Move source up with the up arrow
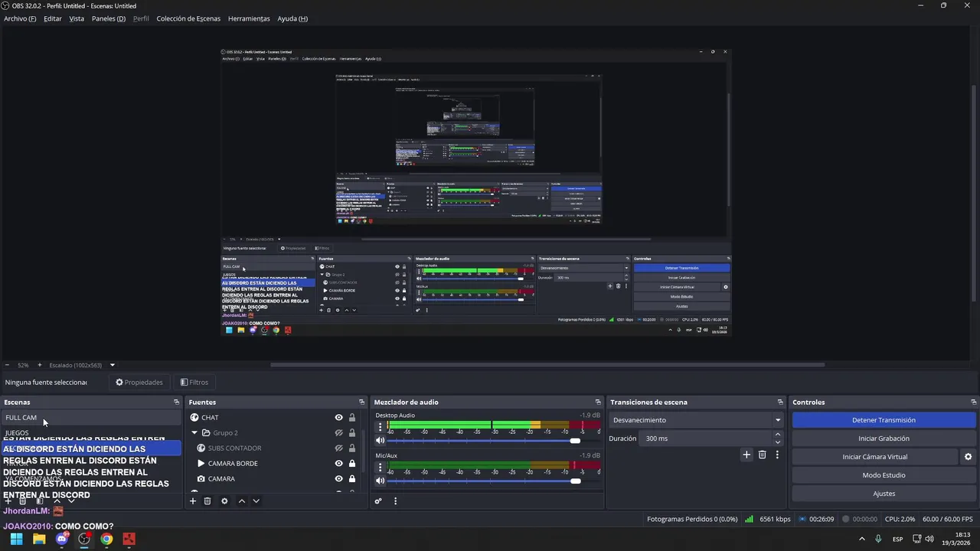This screenshot has height=551, width=980. coord(242,501)
